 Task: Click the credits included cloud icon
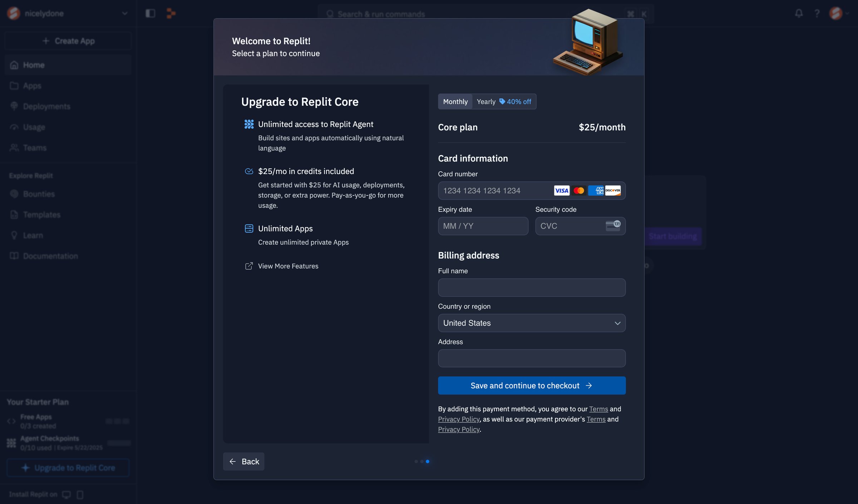(x=249, y=171)
